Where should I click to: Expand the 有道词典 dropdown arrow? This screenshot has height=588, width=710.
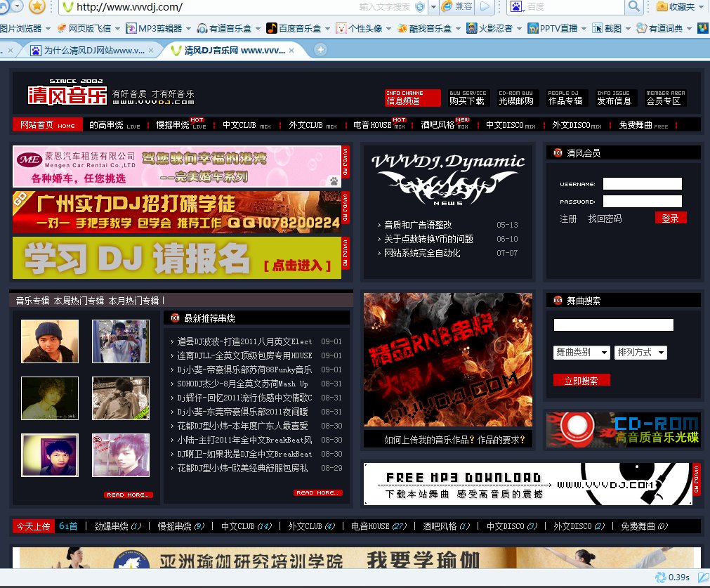pyautogui.click(x=689, y=29)
